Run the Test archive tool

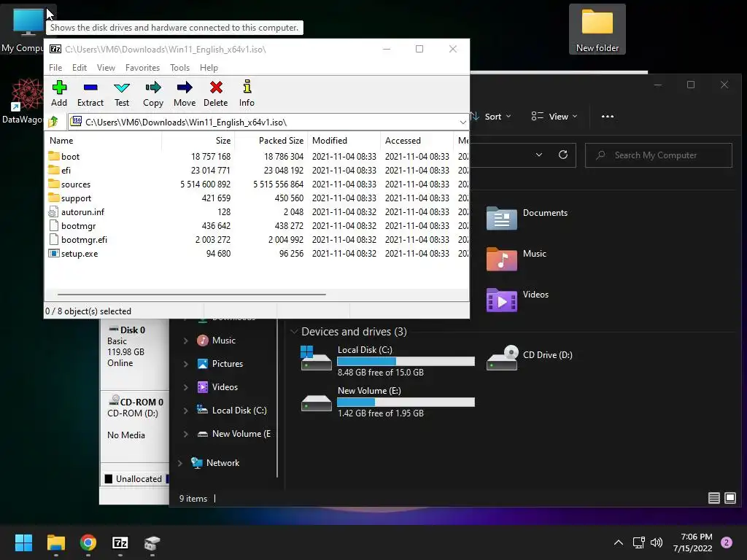click(122, 93)
